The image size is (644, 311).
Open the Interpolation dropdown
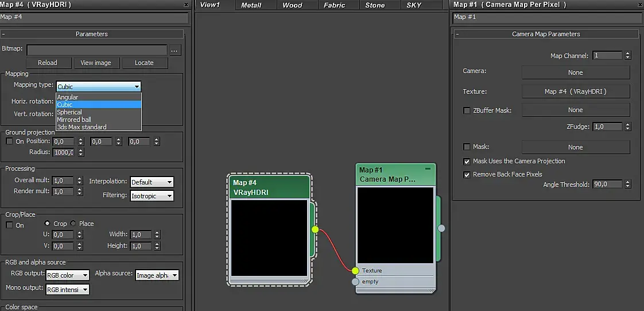(152, 182)
